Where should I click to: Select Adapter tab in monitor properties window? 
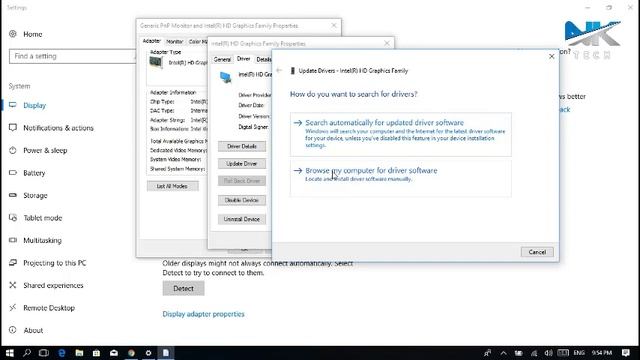[151, 41]
